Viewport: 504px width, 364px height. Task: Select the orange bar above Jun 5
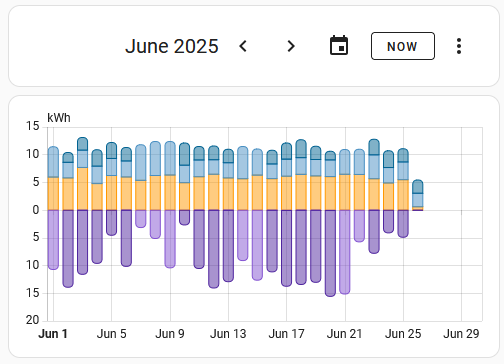click(x=112, y=193)
